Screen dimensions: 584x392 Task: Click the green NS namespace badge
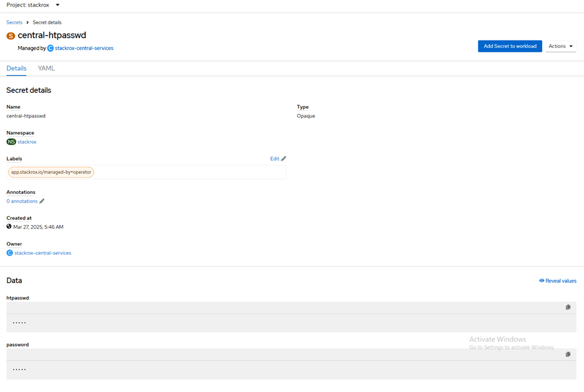pos(11,141)
